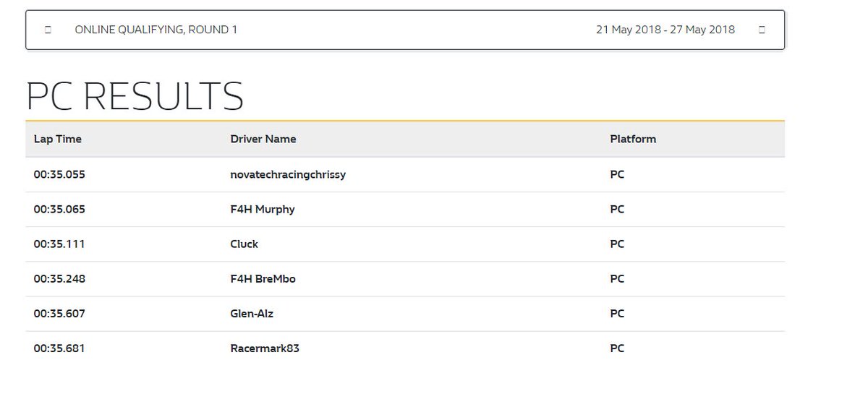The image size is (868, 394).
Task: Click the right icon after date range
Action: 762,30
